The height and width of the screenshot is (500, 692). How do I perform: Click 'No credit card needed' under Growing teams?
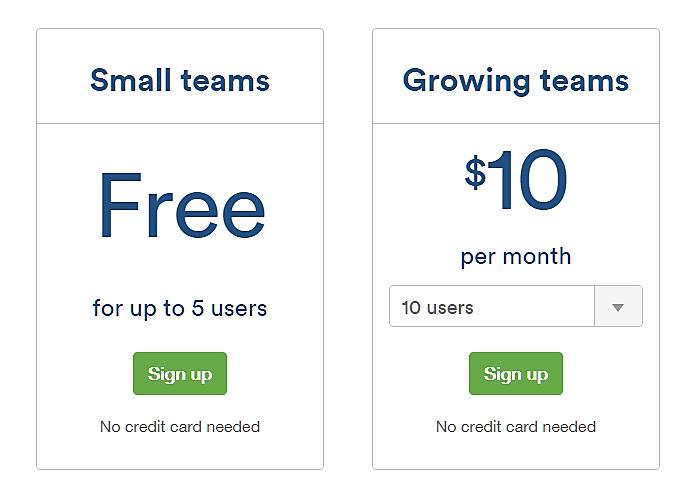pyautogui.click(x=516, y=427)
